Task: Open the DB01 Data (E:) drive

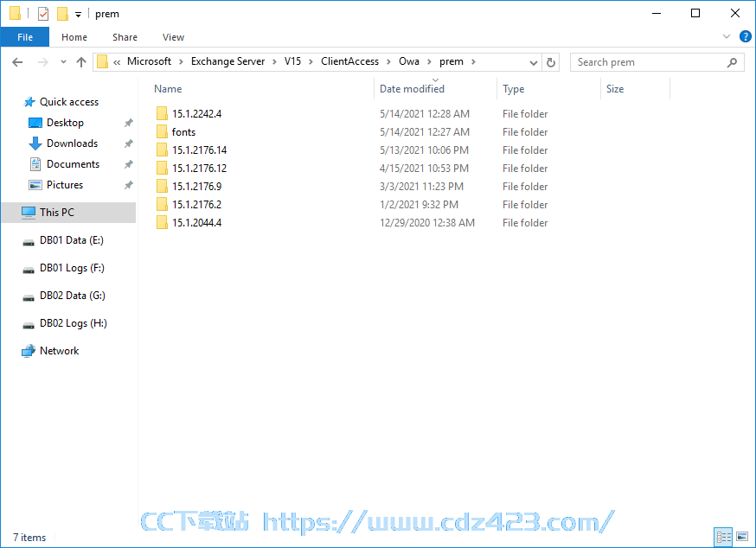Action: [71, 240]
